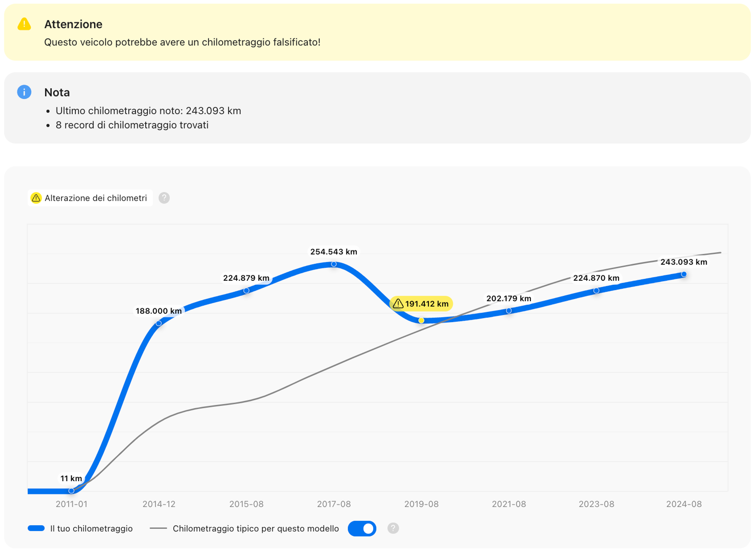Click the Nota heading

(57, 92)
